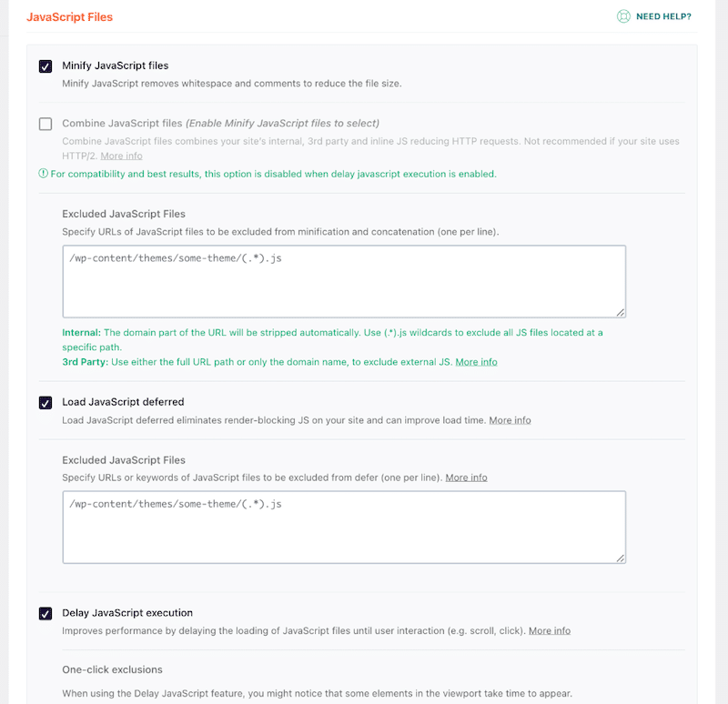The width and height of the screenshot is (728, 704).
Task: Click the info circle icon in compatibility notice
Action: pyautogui.click(x=43, y=173)
